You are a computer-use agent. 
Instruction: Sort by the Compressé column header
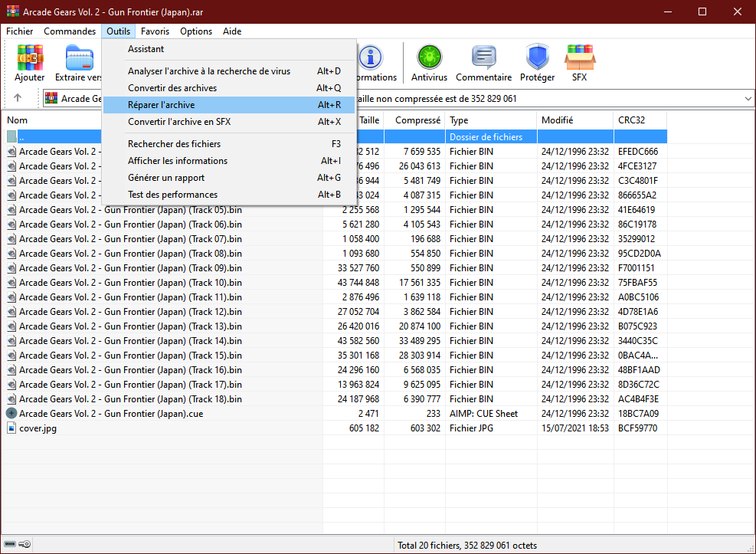pos(414,120)
